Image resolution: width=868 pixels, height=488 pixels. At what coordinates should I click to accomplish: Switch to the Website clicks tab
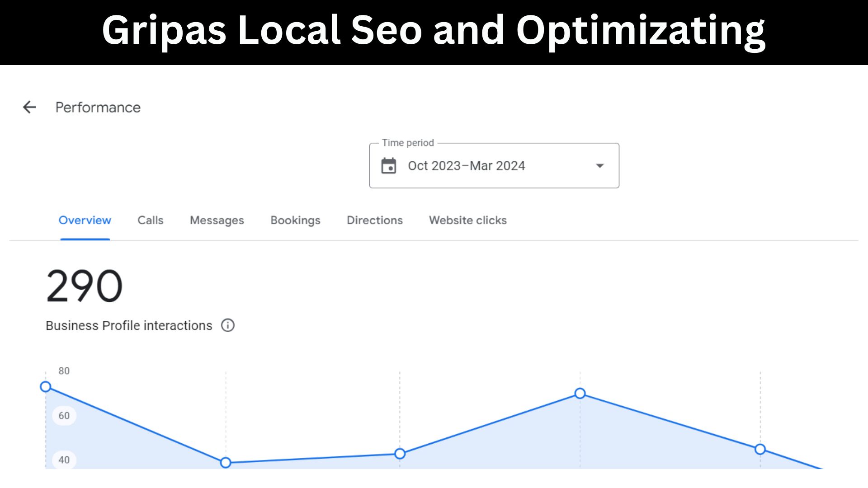click(x=468, y=220)
